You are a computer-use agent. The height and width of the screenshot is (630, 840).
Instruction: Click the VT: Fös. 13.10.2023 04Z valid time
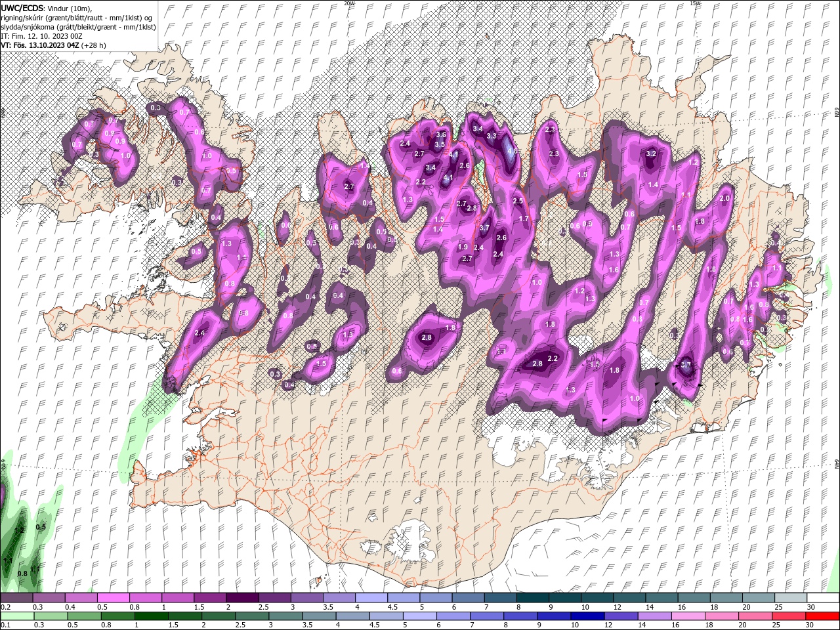pyautogui.click(x=40, y=45)
